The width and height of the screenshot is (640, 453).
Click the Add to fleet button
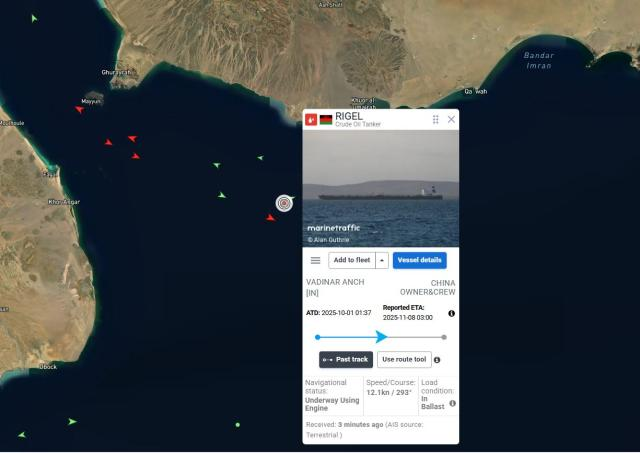(352, 260)
